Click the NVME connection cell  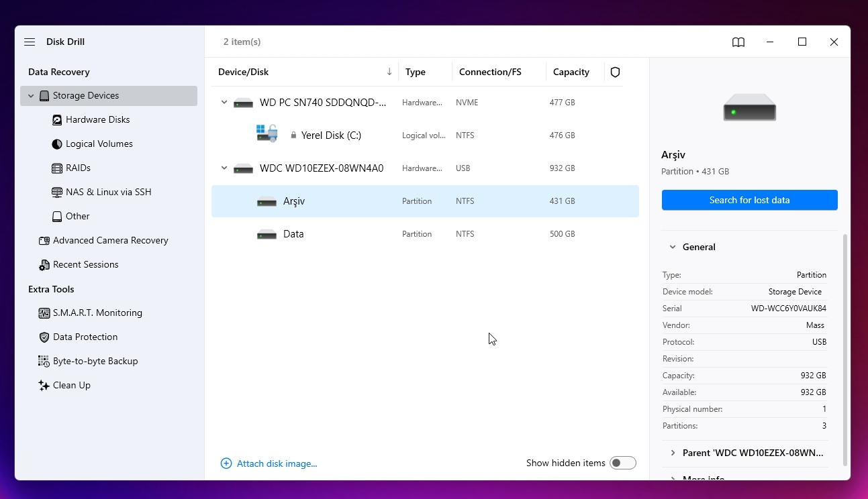pyautogui.click(x=467, y=103)
